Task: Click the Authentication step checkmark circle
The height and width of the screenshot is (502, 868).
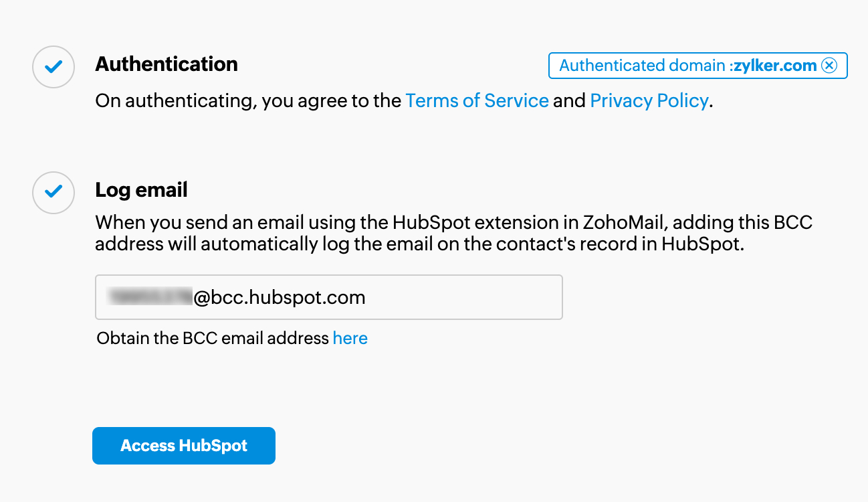Action: (53, 67)
